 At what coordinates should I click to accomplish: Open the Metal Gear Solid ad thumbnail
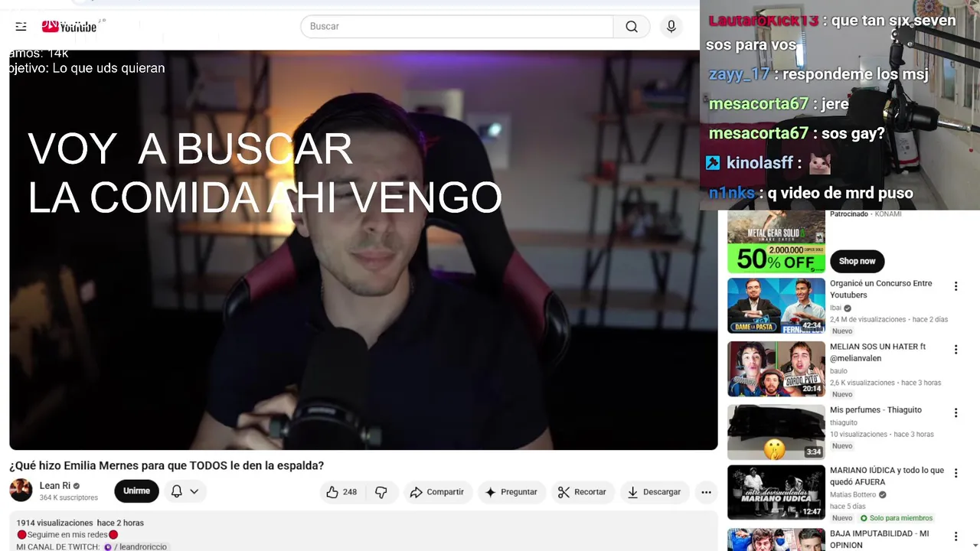[x=776, y=242]
